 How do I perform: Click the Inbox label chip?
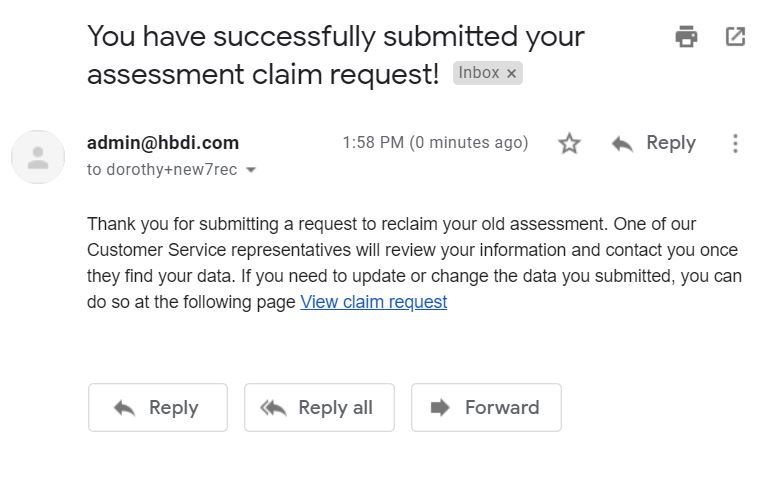(x=479, y=73)
